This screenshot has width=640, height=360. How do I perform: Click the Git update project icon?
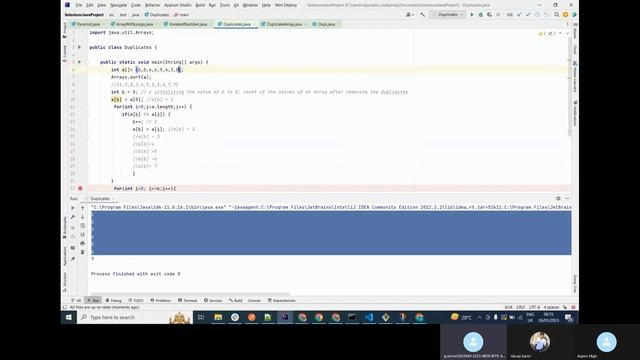pyautogui.click(x=519, y=15)
